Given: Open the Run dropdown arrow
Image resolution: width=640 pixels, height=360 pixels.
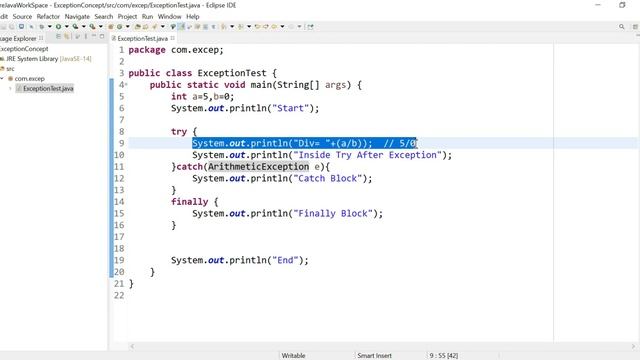Looking at the screenshot, I should pos(67,27).
